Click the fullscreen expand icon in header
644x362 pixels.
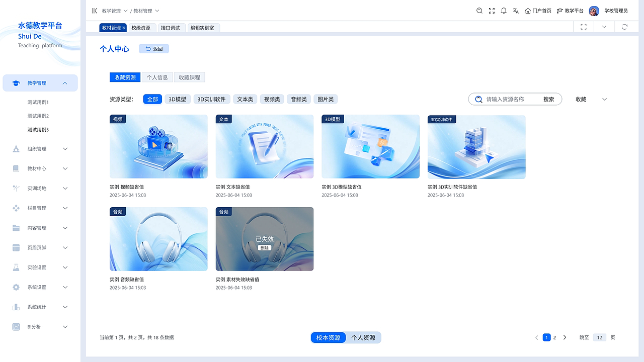(x=492, y=11)
